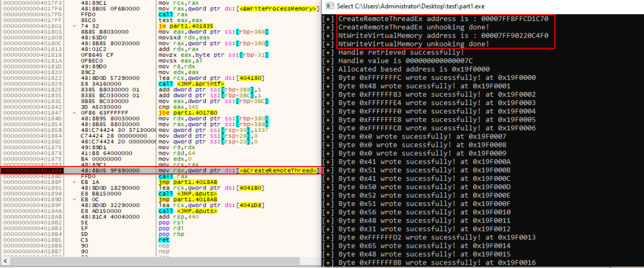Click console line CreateRemoteThreadEx unhooking done
644x268 pixels.
pos(406,27)
